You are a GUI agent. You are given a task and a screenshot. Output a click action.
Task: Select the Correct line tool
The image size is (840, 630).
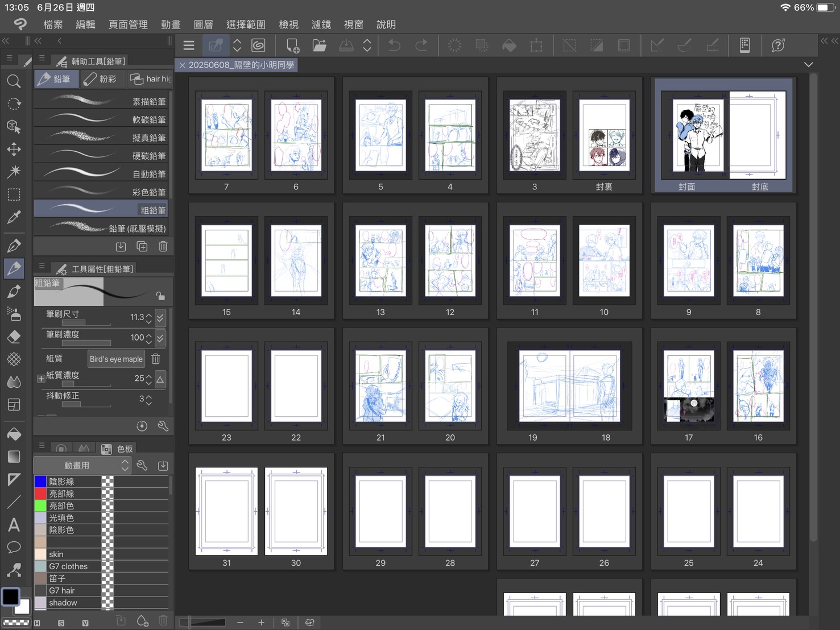(14, 570)
